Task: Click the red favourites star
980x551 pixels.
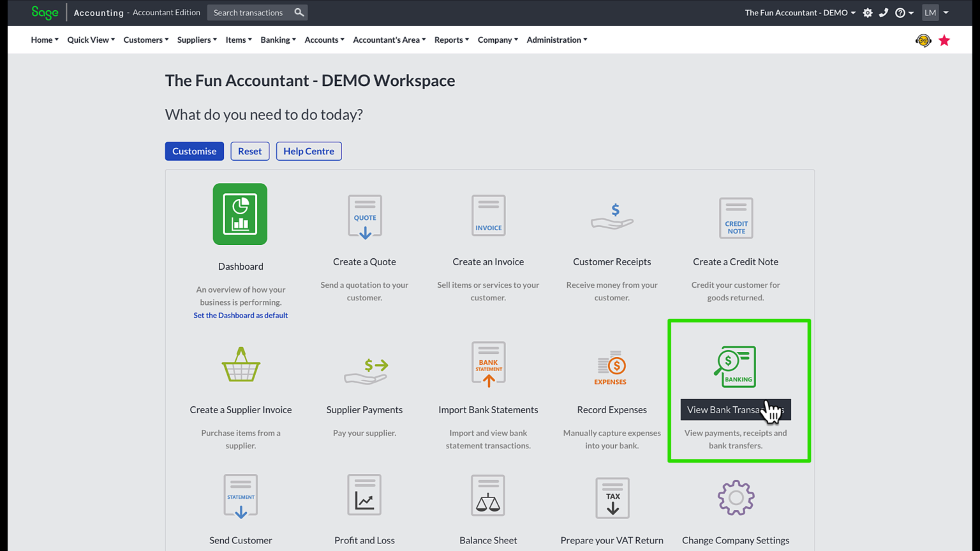Action: tap(944, 40)
